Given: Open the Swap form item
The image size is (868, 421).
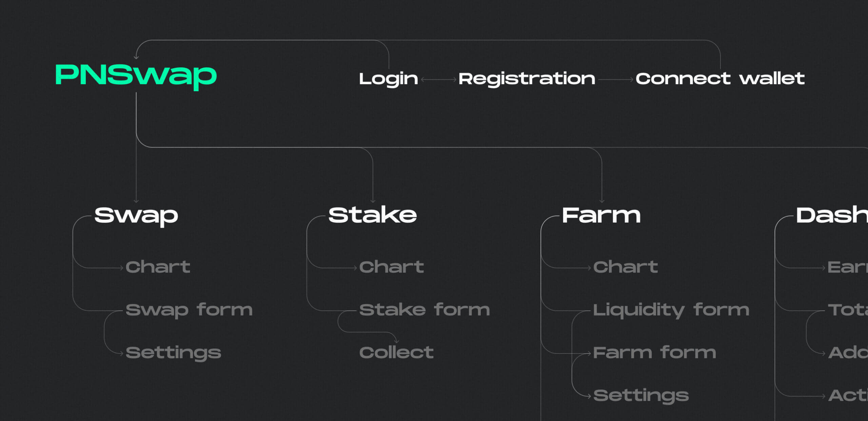Looking at the screenshot, I should pyautogui.click(x=189, y=310).
